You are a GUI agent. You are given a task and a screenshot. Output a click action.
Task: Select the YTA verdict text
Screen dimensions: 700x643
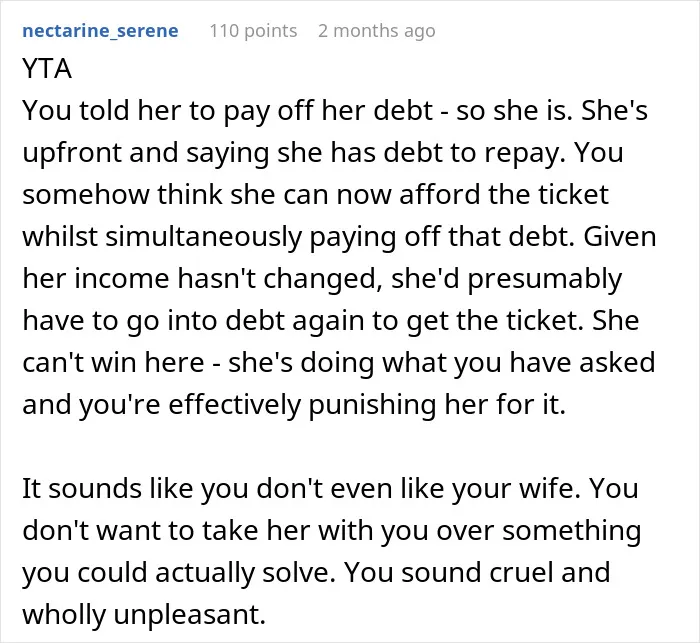point(47,69)
